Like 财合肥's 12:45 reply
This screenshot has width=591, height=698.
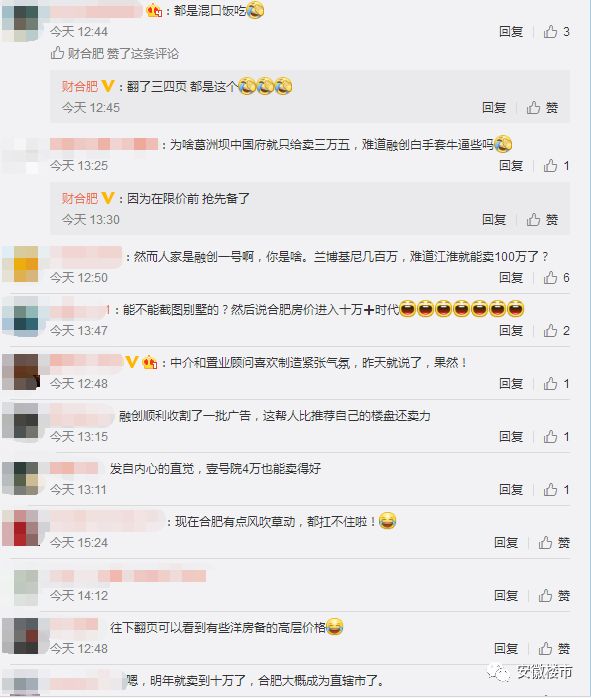[x=542, y=107]
